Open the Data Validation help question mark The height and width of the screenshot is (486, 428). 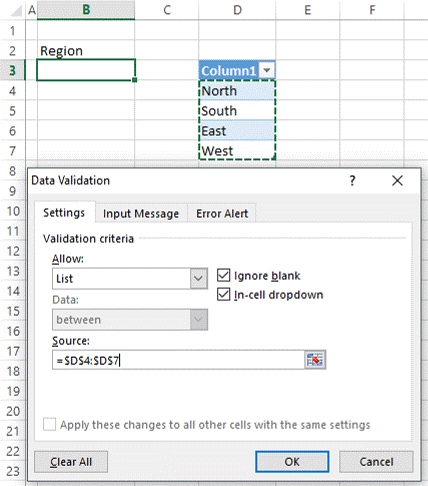352,181
